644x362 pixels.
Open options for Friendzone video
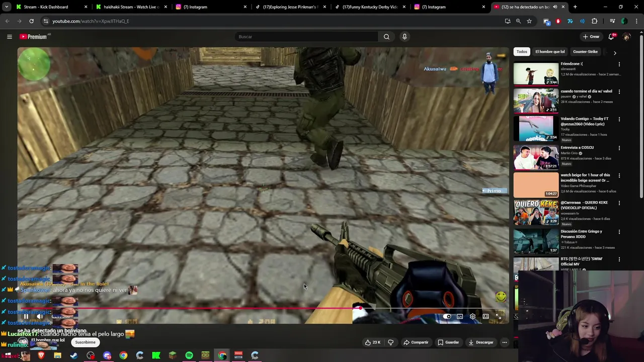coord(619,64)
